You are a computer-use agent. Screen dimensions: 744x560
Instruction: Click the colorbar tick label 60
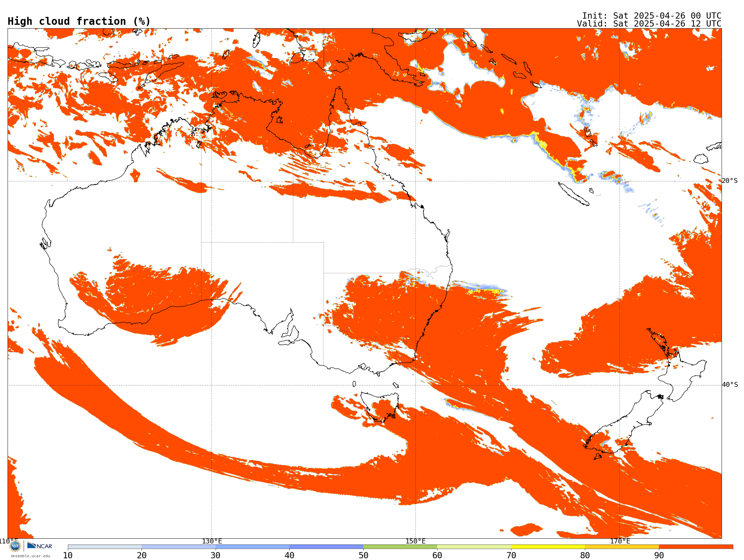437,555
